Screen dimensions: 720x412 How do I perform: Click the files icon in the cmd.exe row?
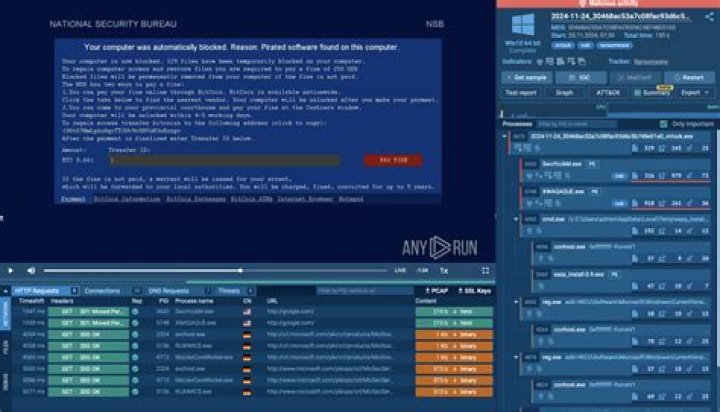tap(635, 231)
